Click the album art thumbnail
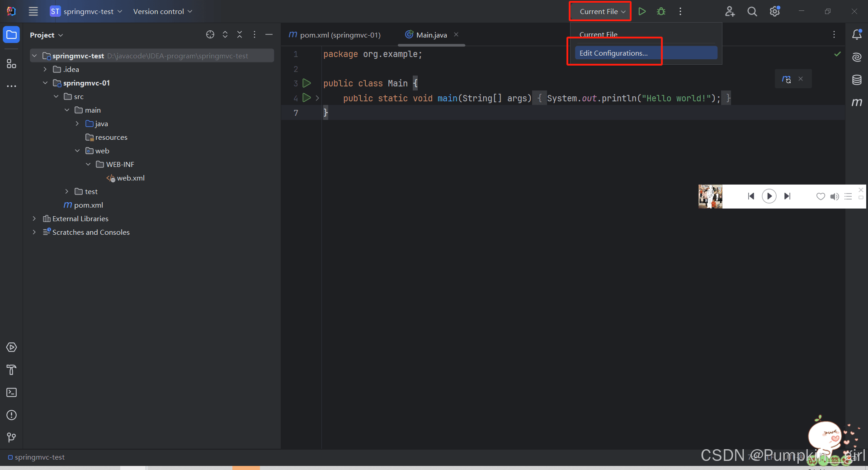 pyautogui.click(x=710, y=196)
